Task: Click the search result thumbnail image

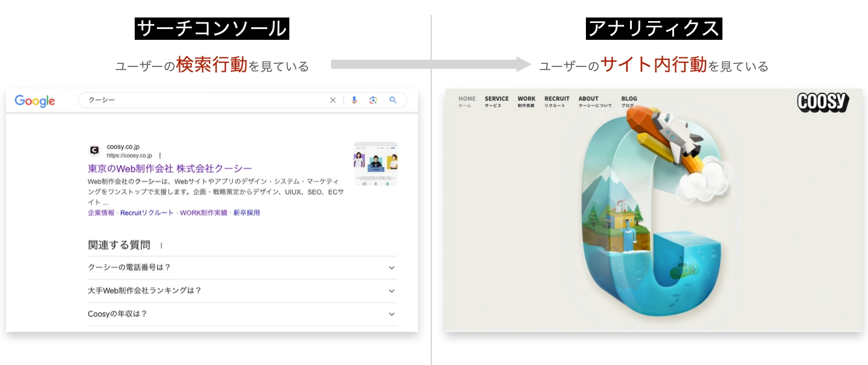Action: 376,163
